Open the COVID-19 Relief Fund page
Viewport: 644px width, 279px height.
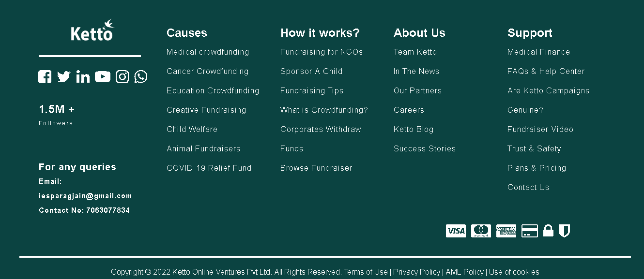209,168
